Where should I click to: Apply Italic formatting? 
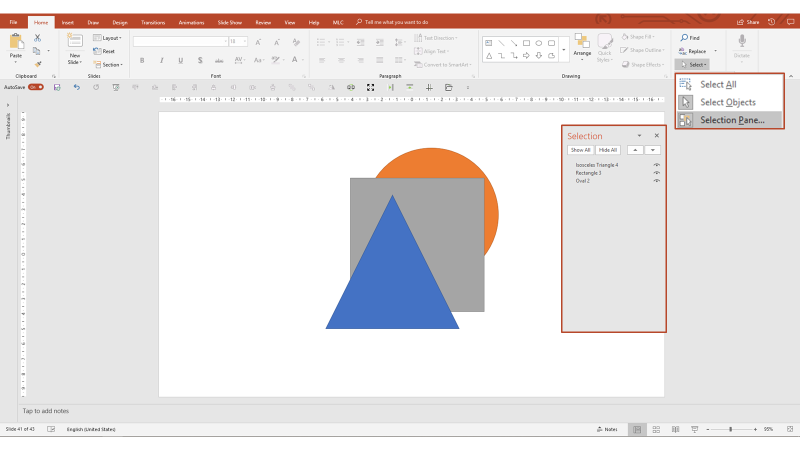[x=161, y=60]
